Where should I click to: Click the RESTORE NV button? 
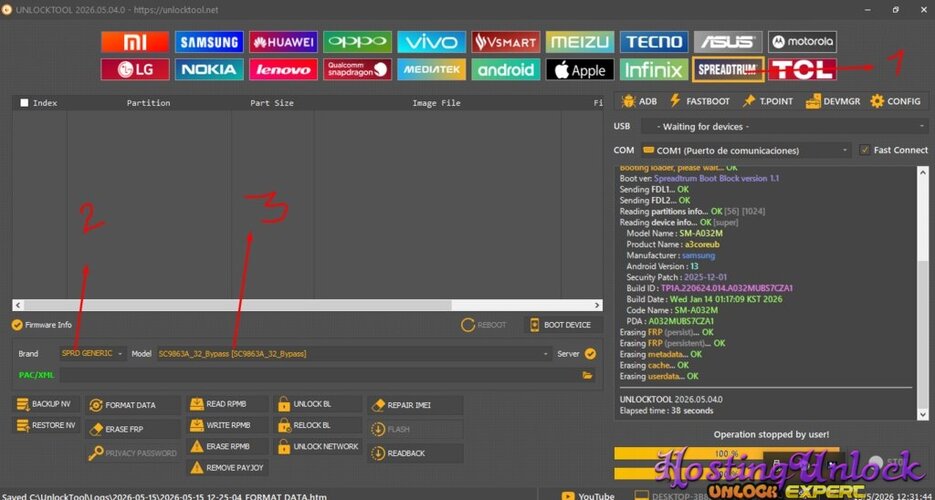46,426
